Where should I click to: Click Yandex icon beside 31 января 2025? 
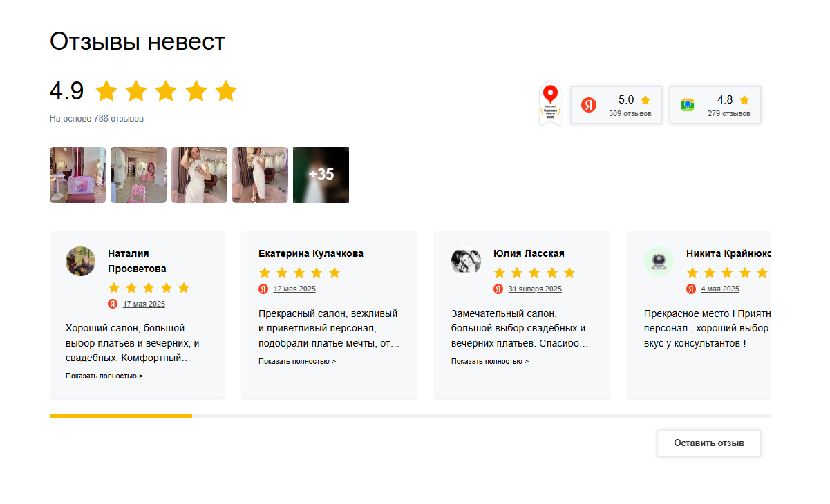tap(498, 289)
